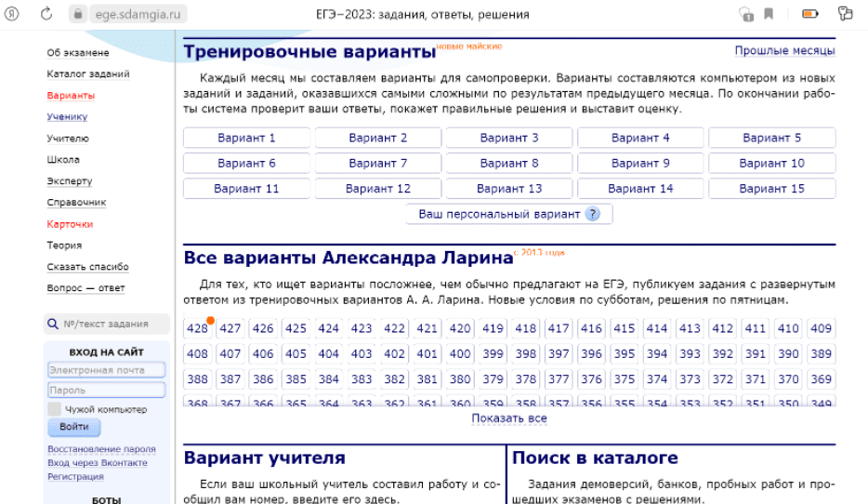The height and width of the screenshot is (504, 868).
Task: Open Larin variant 400
Action: point(460,354)
